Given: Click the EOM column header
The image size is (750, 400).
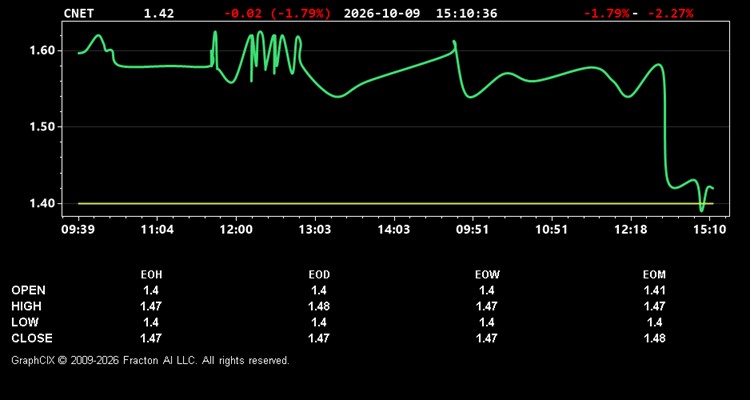Looking at the screenshot, I should [654, 275].
